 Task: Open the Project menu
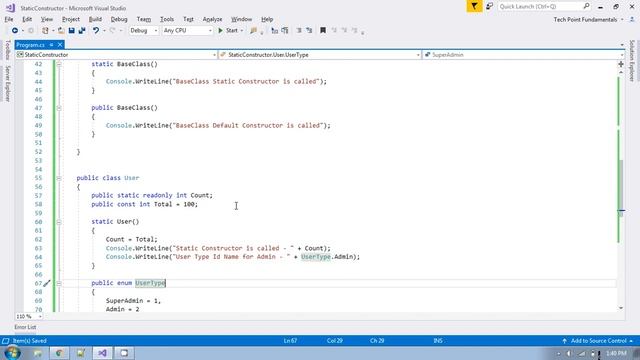(x=71, y=19)
